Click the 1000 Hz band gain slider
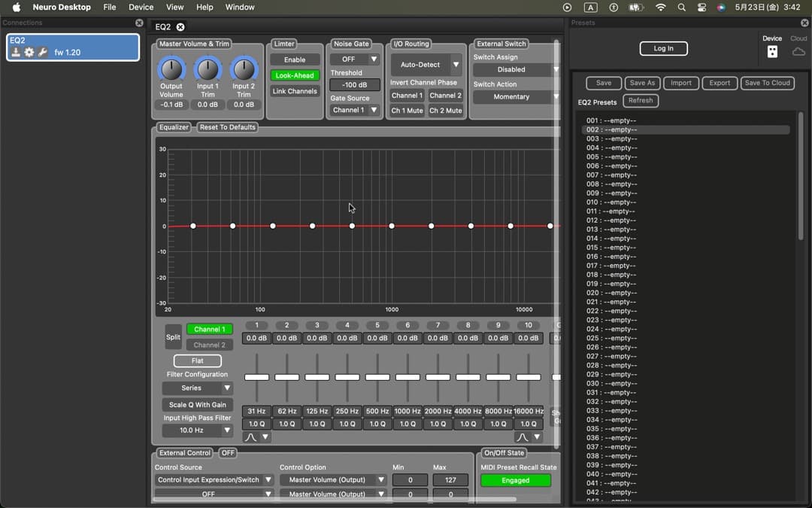The height and width of the screenshot is (508, 812). pos(407,377)
